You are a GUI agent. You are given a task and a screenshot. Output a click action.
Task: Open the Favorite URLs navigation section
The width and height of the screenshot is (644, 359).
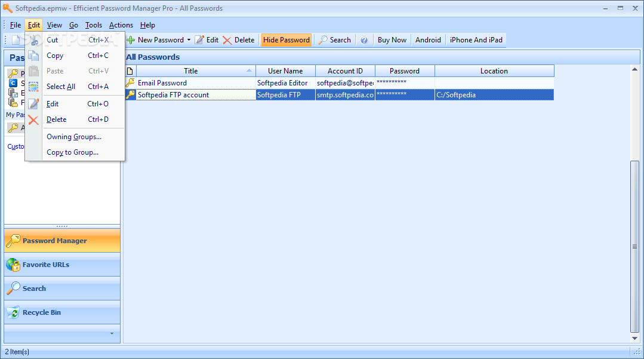[62, 265]
